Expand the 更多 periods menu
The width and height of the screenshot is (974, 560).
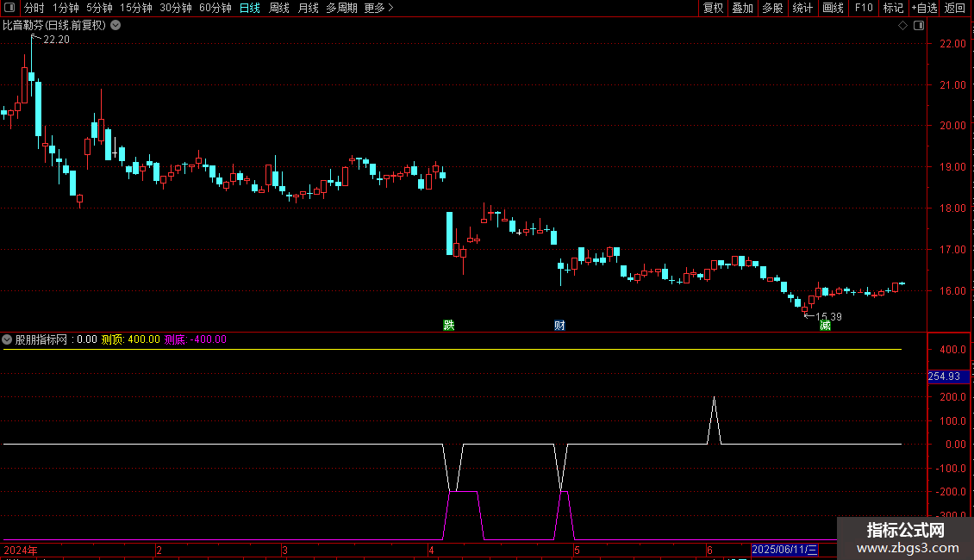(378, 9)
